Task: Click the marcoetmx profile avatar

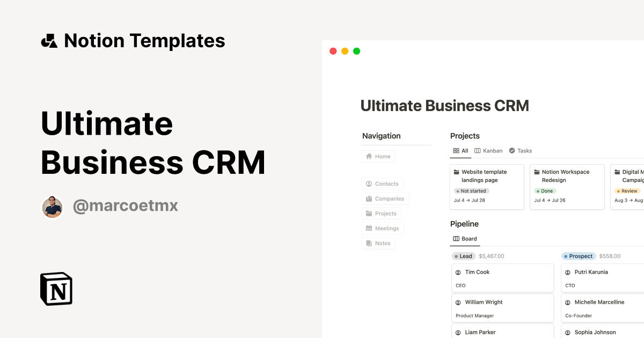Action: (53, 207)
